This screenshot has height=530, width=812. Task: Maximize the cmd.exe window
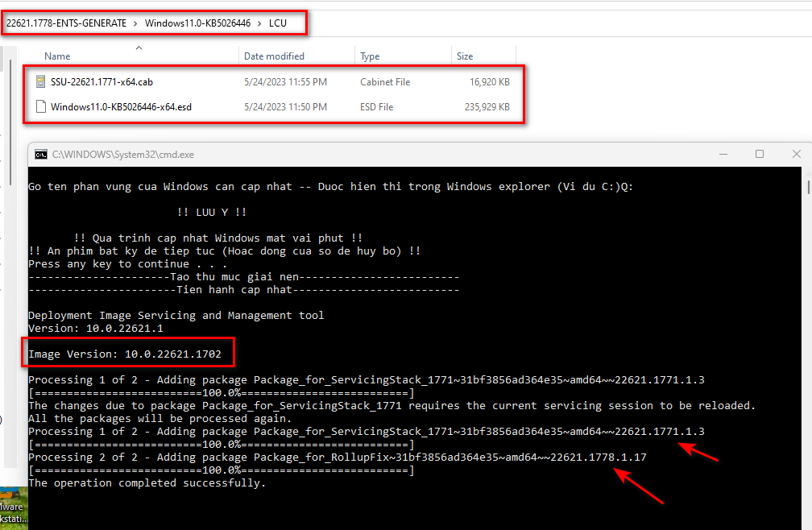760,154
